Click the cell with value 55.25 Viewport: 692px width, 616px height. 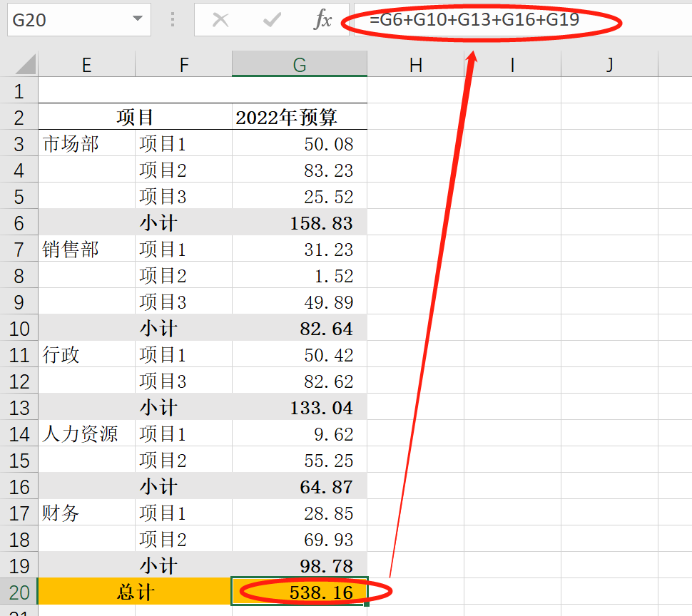tap(300, 460)
